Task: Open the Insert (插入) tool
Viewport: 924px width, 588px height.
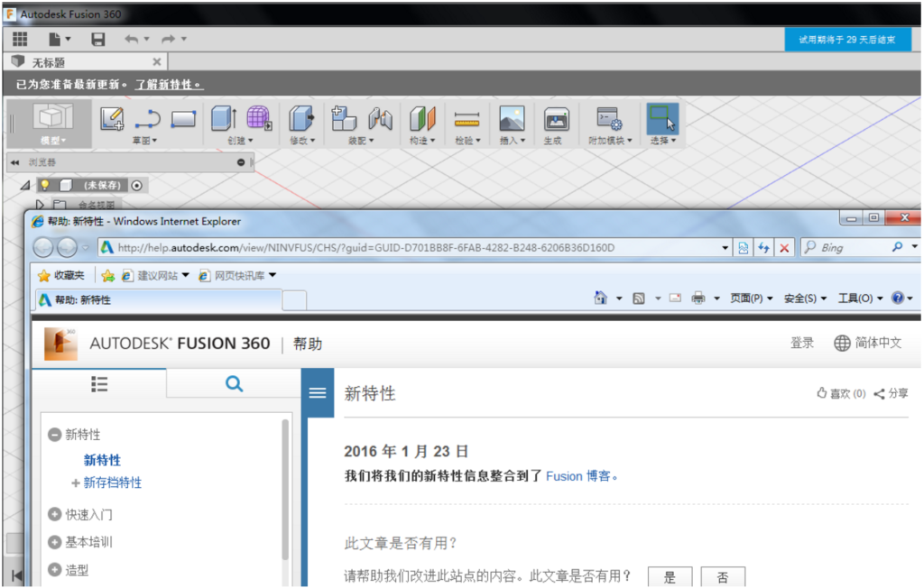Action: pyautogui.click(x=511, y=120)
